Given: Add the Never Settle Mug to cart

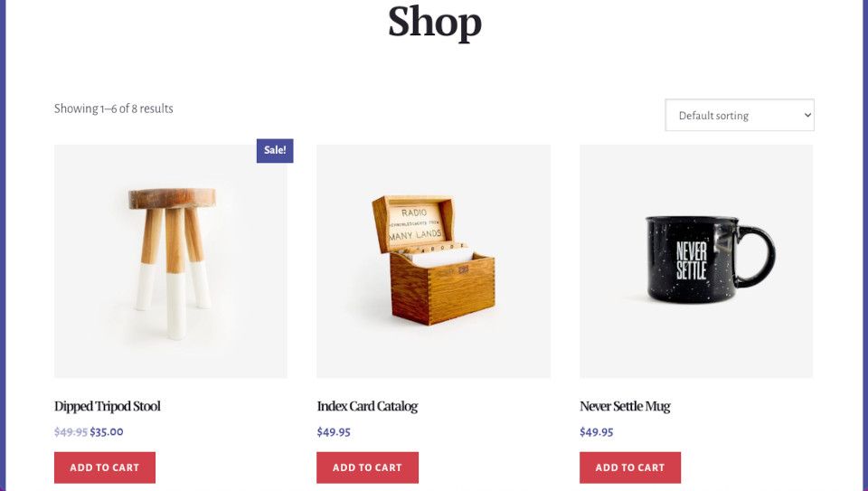Looking at the screenshot, I should [630, 467].
